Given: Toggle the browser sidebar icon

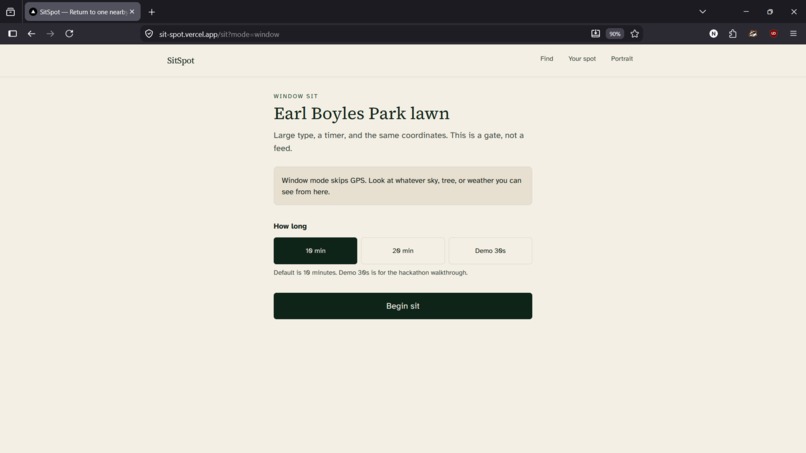Looking at the screenshot, I should click(x=13, y=34).
